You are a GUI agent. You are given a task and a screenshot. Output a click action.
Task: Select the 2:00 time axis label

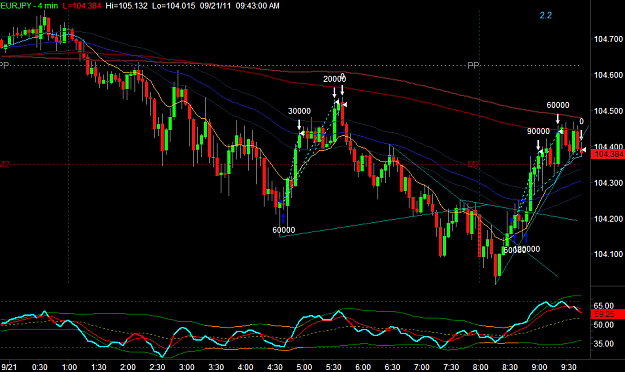point(128,367)
